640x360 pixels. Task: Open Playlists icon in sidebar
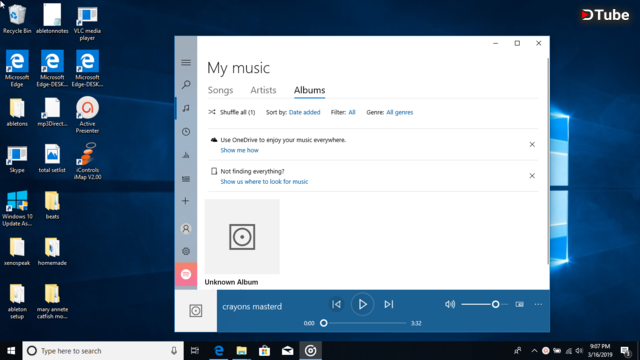186,179
